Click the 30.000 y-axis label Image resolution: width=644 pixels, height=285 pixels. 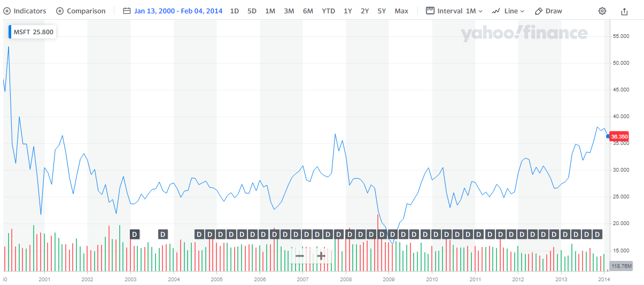tap(621, 170)
